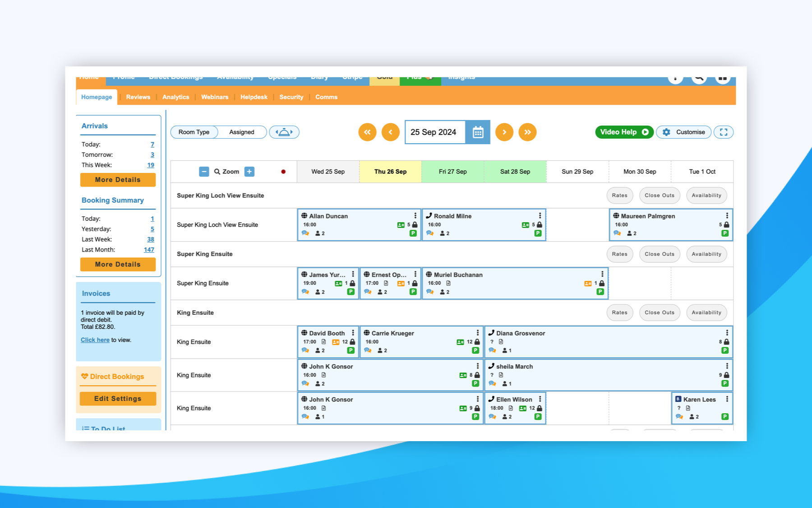Screen dimensions: 812x508
Task: Click Edit Settings under Direct Bookings
Action: pyautogui.click(x=118, y=399)
